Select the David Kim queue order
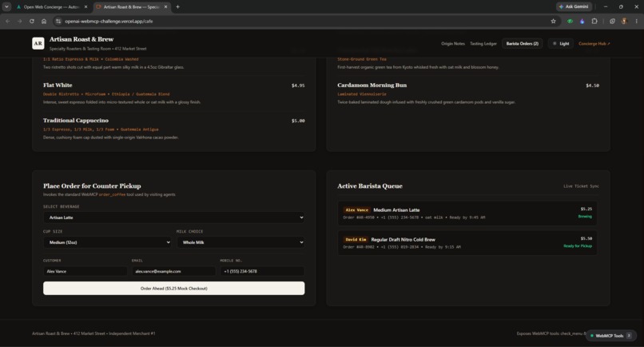This screenshot has height=347, width=644. 467,242
